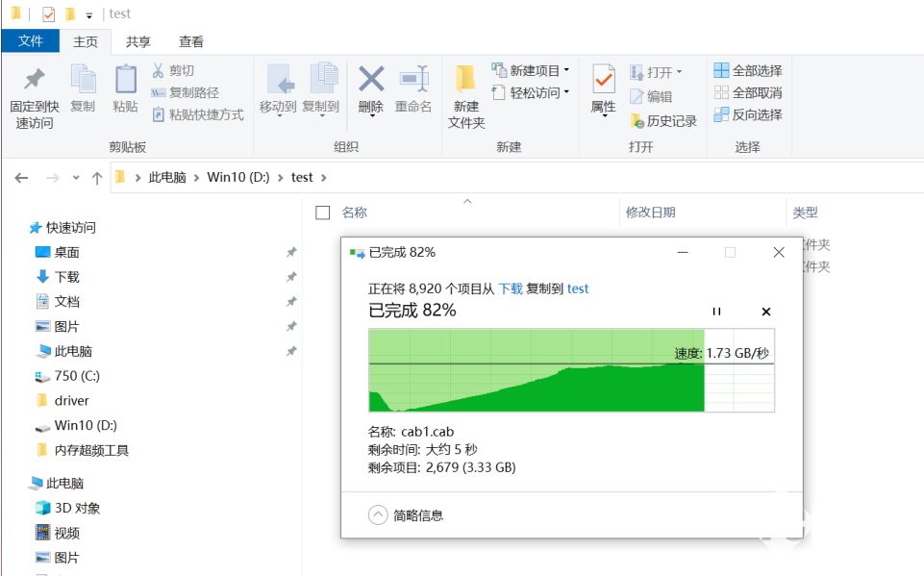Click the 属性 properties icon
This screenshot has width=924, height=576.
[604, 79]
